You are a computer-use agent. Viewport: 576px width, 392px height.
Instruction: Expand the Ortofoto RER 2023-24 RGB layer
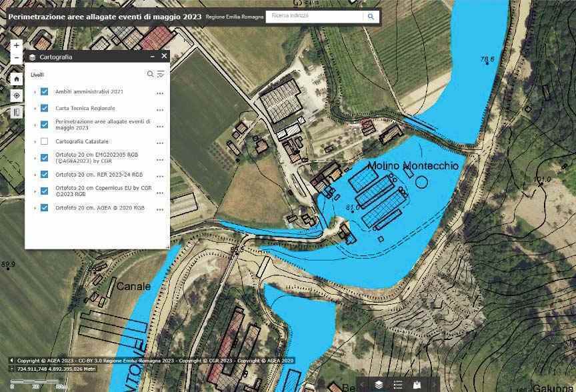point(35,175)
